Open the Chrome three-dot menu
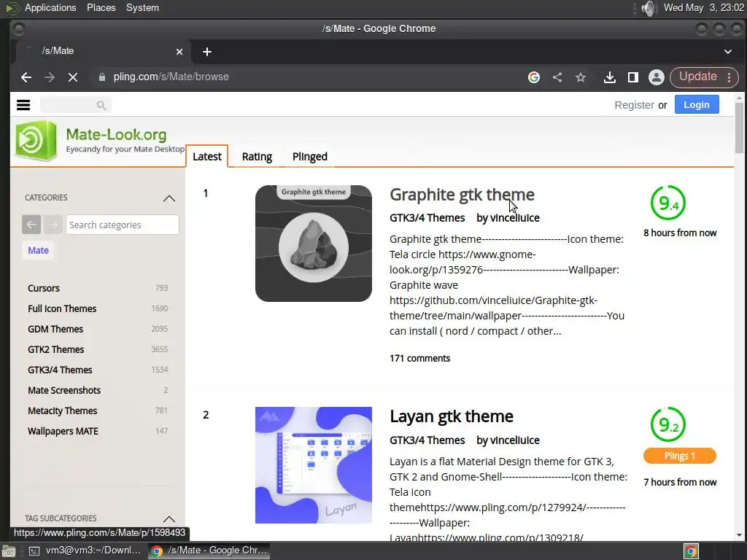Screen dimensions: 747x560 click(x=729, y=77)
